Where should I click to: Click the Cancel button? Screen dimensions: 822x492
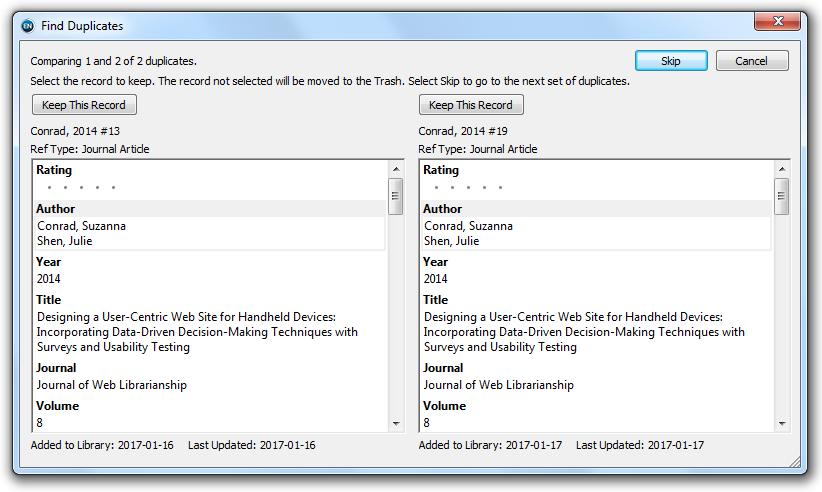pyautogui.click(x=752, y=61)
